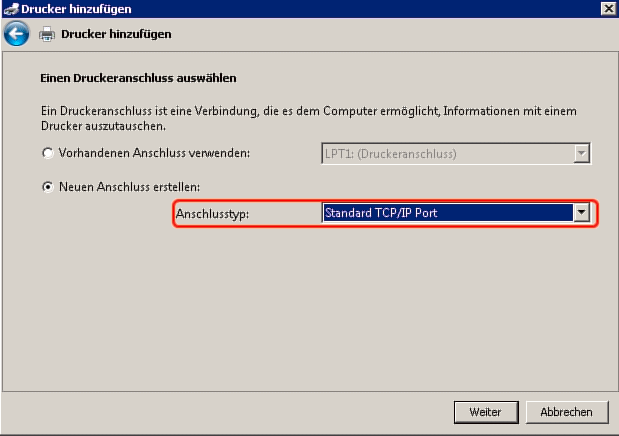The height and width of the screenshot is (436, 619).
Task: Click the Anschlusstyp label
Action: click(212, 214)
